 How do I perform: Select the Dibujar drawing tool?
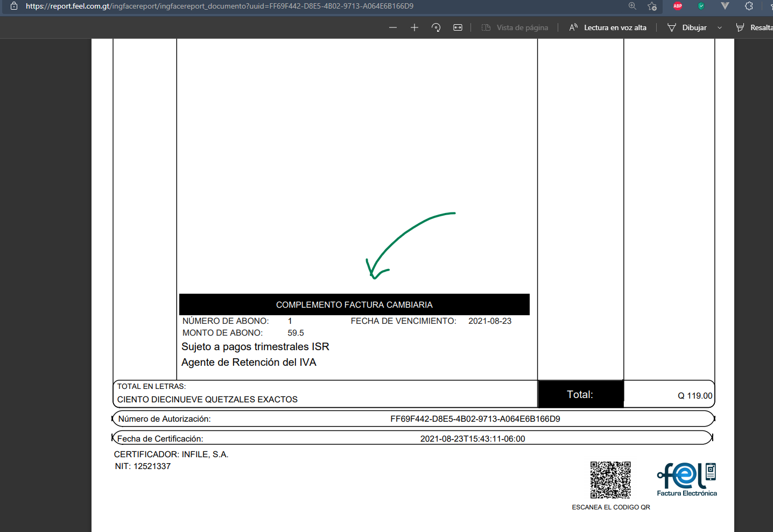click(x=687, y=27)
